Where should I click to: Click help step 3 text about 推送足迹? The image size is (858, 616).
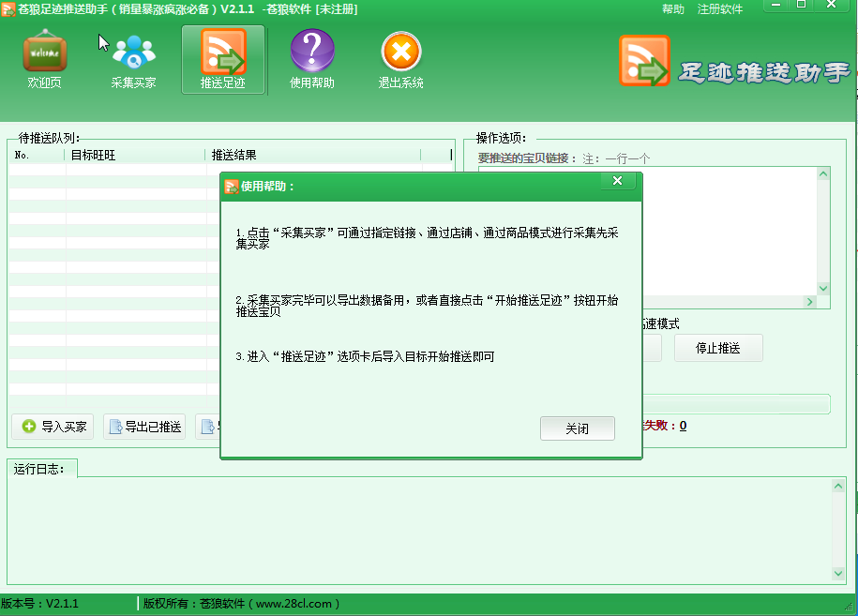pos(365,356)
